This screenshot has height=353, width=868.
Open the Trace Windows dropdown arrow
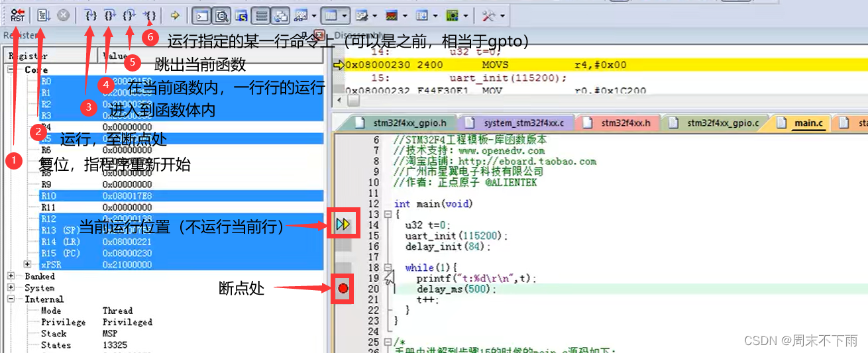click(435, 15)
